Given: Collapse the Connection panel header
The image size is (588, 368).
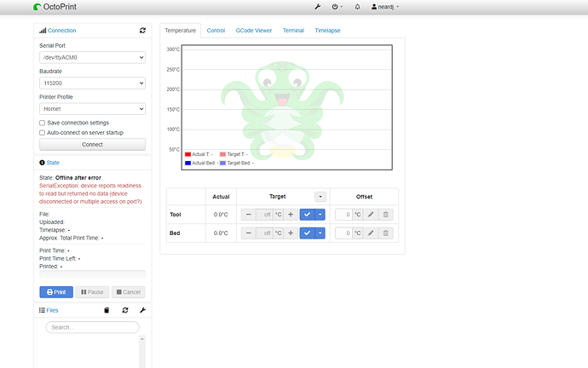Looking at the screenshot, I should [x=58, y=31].
